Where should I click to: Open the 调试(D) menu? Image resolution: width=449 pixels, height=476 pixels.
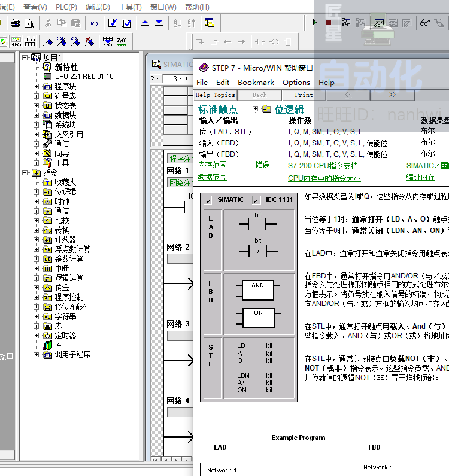(98, 7)
